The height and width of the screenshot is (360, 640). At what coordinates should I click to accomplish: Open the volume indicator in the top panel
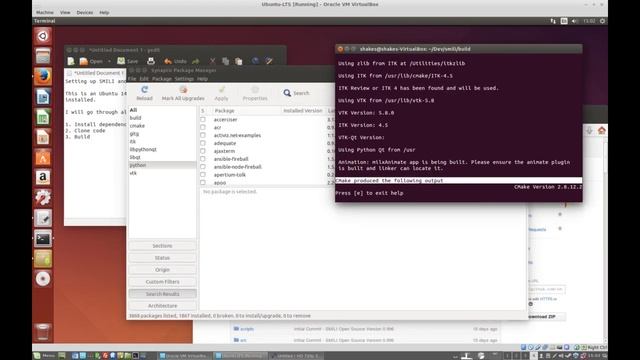tap(575, 21)
